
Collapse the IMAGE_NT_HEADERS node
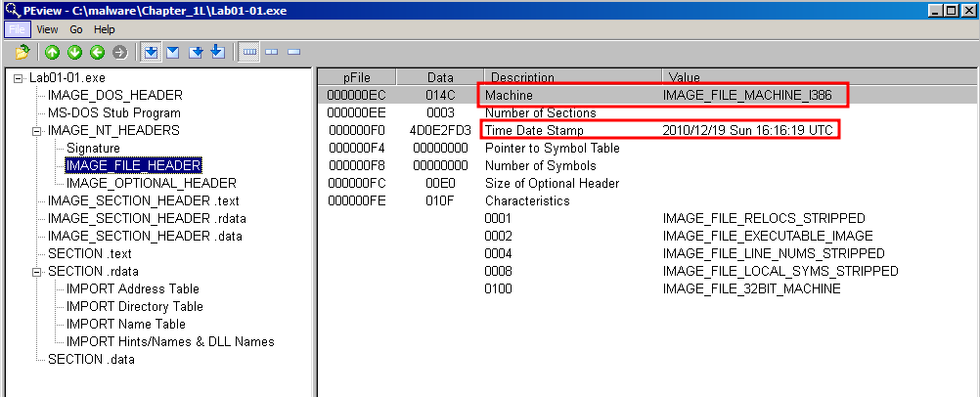[36, 131]
